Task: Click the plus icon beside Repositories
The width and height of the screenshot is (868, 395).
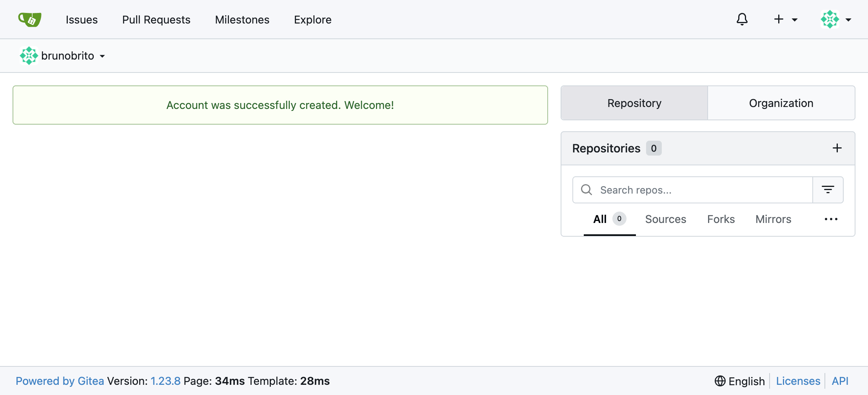Action: [837, 148]
